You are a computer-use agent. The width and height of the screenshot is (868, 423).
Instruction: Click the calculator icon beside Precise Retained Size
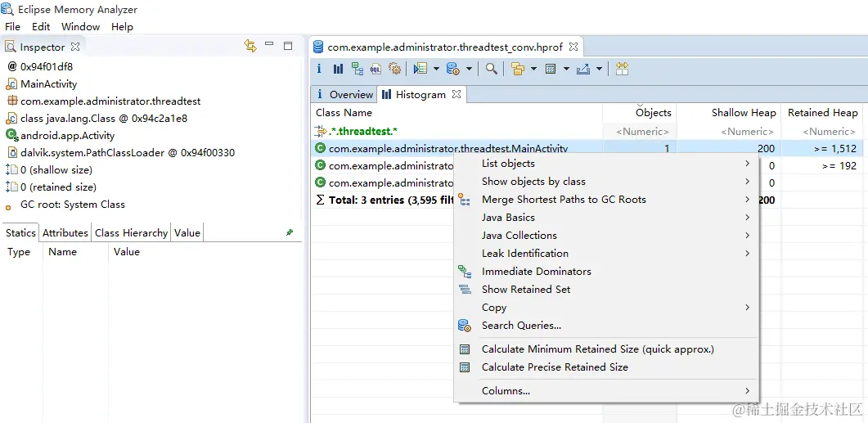[x=465, y=367]
